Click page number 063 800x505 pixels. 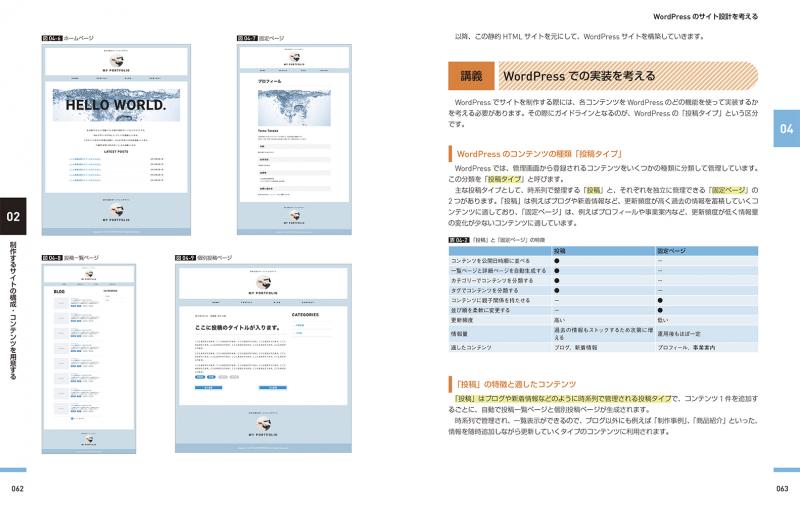pyautogui.click(x=782, y=488)
